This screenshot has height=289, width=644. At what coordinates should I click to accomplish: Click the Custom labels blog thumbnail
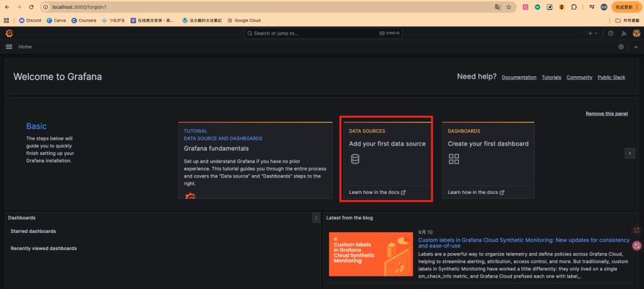pyautogui.click(x=371, y=254)
